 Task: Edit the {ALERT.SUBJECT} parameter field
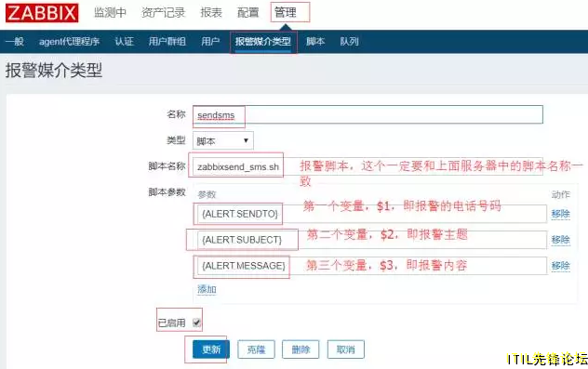371,240
